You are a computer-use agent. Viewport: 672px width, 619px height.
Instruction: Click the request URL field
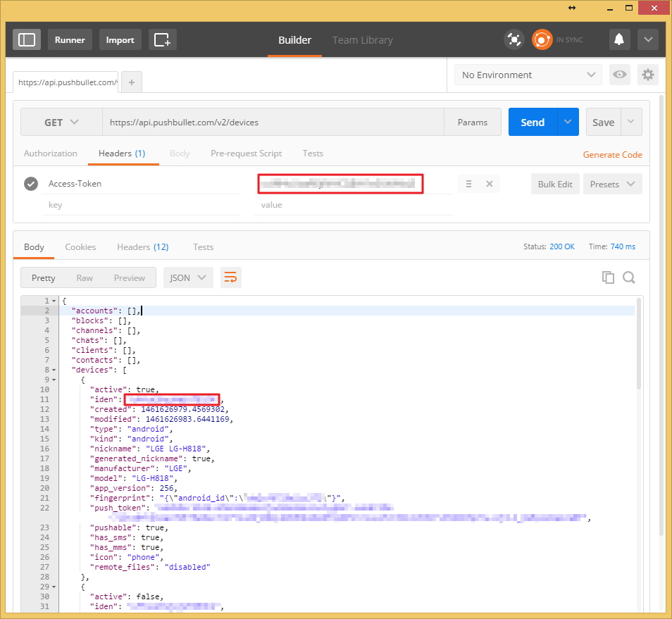click(x=273, y=123)
